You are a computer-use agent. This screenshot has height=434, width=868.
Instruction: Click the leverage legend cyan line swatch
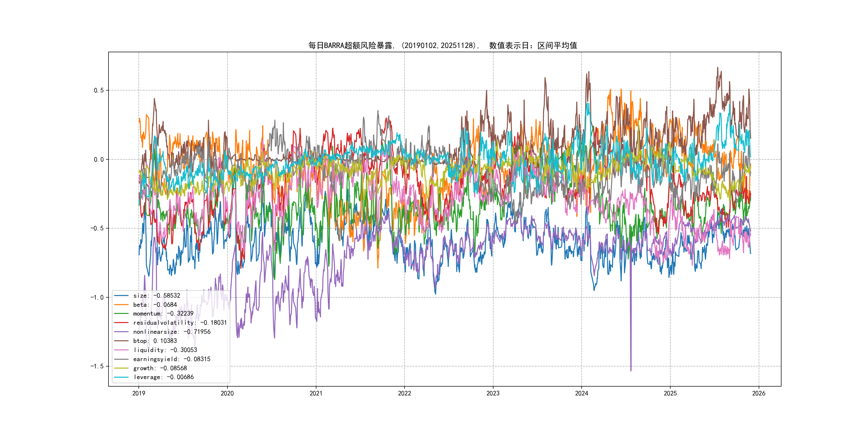pos(121,377)
